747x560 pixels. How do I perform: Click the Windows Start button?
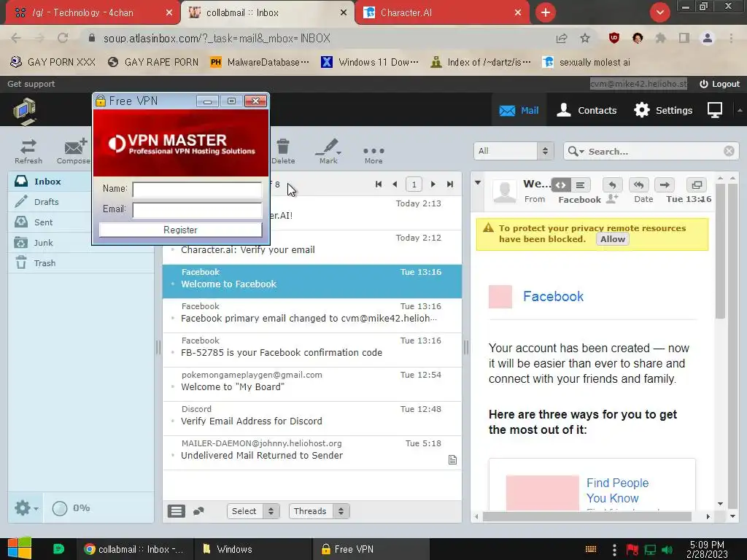20,549
